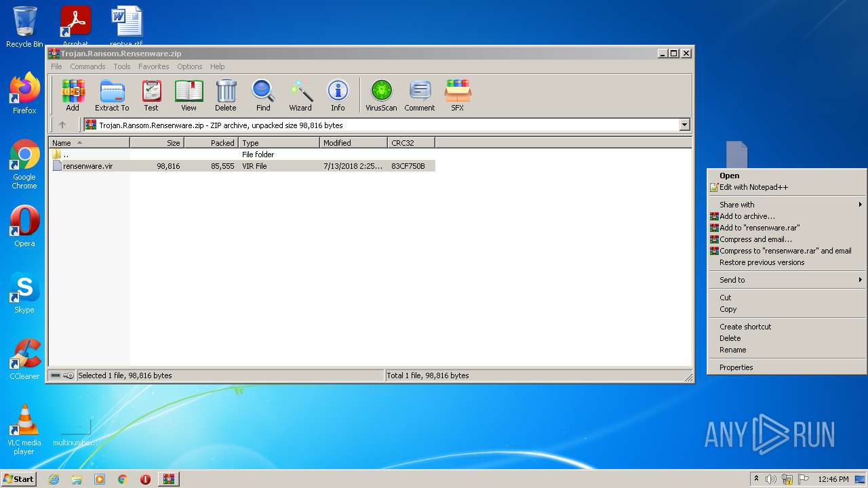This screenshot has width=868, height=488.
Task: Open the Help menu
Action: pos(218,66)
